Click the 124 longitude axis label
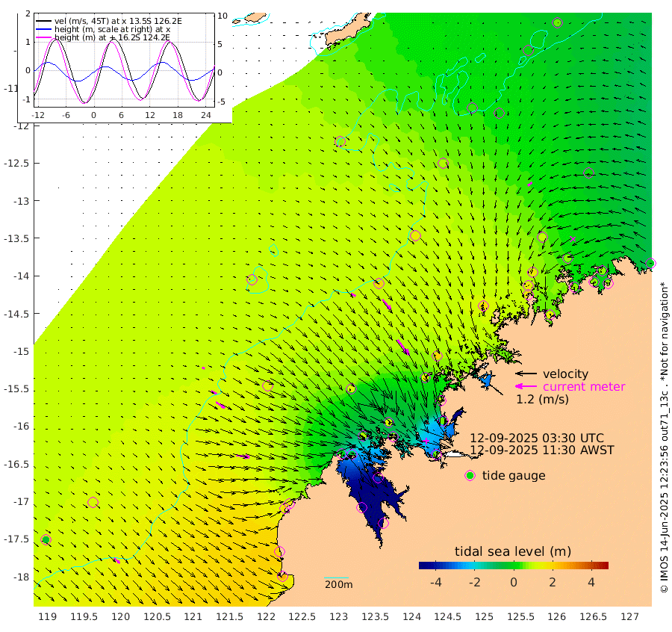The height and width of the screenshot is (632, 672). point(411,617)
